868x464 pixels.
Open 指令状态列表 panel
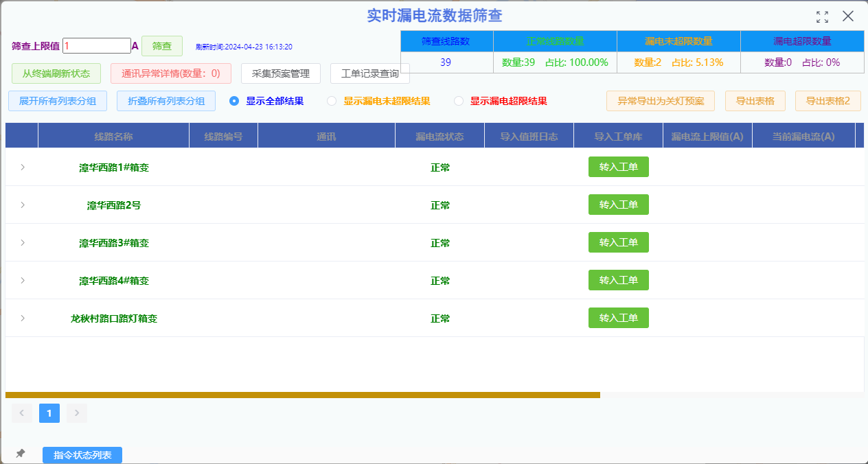[x=82, y=455]
